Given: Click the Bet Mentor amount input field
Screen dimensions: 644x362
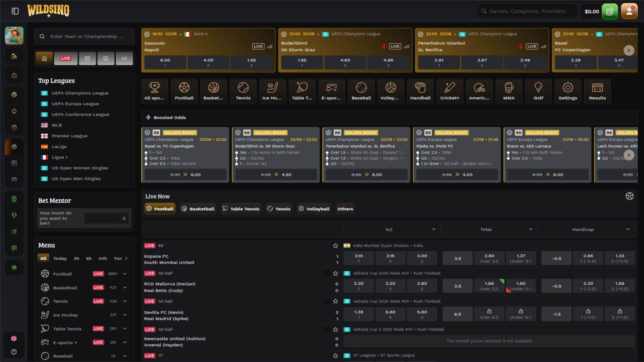Looking at the screenshot, I should click(106, 218).
